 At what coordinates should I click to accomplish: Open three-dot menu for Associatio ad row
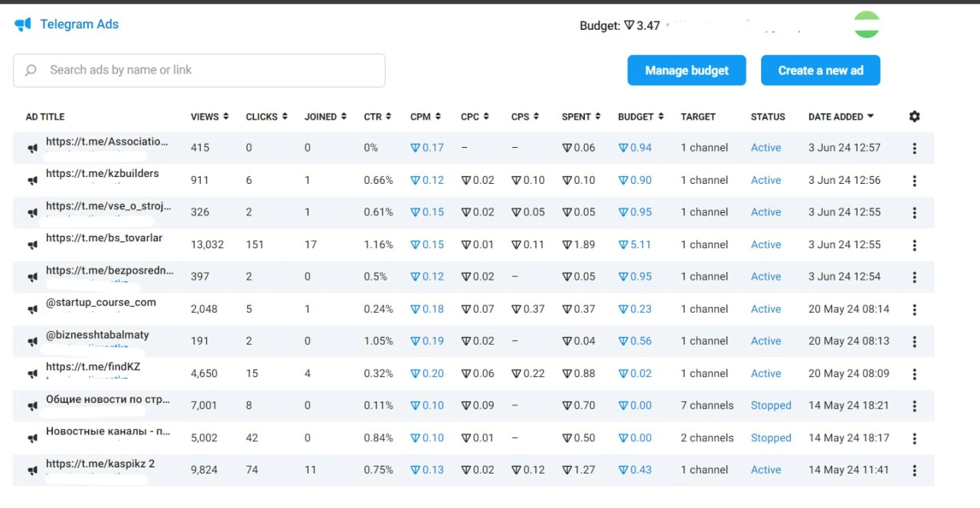tap(914, 148)
